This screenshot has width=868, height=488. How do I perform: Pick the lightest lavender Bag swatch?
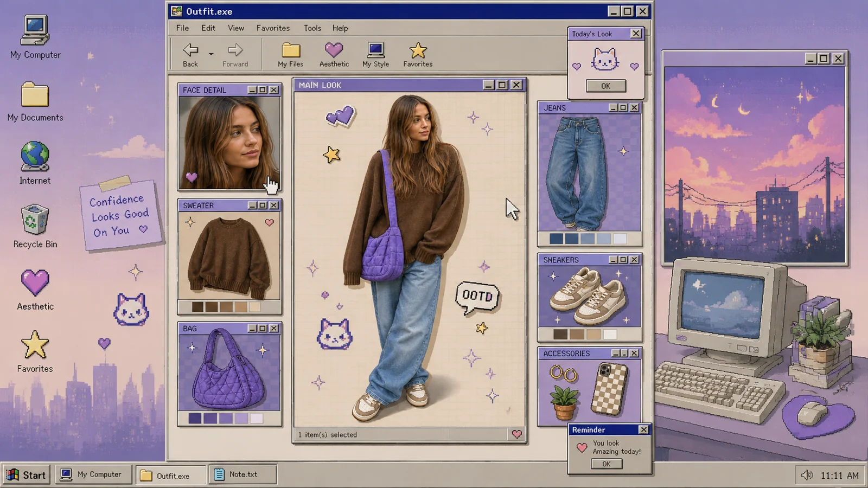pos(256,418)
